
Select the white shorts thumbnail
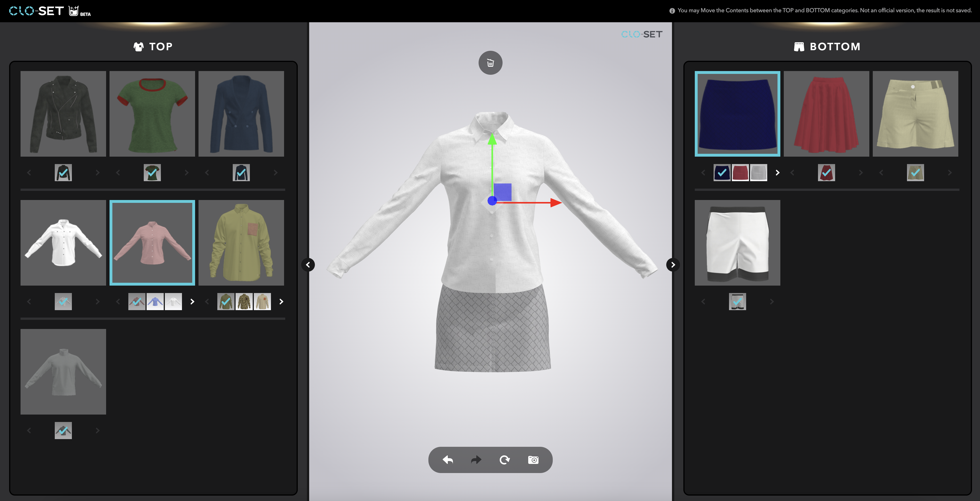tap(737, 243)
